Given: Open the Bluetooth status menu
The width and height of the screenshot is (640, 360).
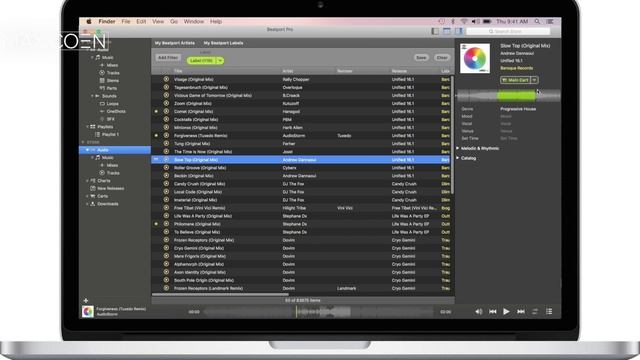Looking at the screenshot, I should [453, 21].
